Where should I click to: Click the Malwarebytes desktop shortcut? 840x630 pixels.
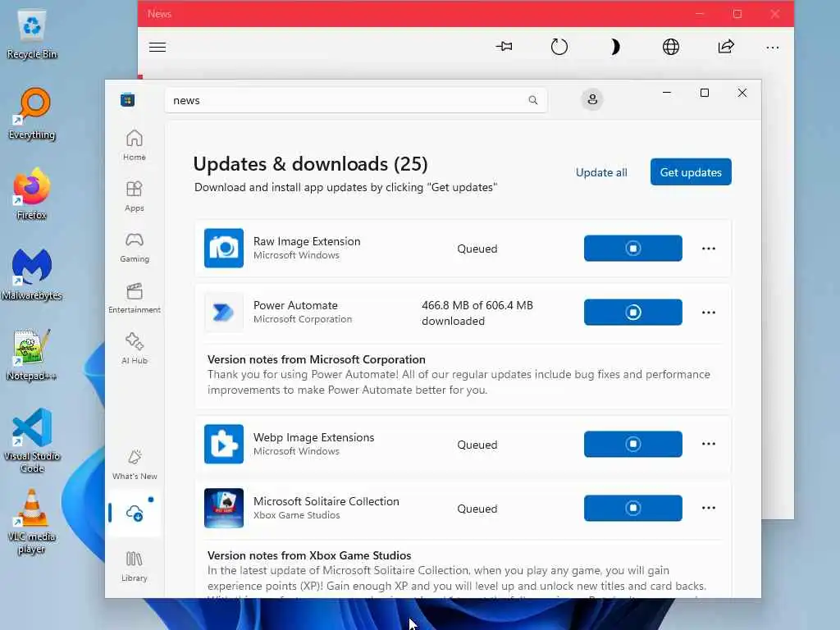click(x=32, y=274)
